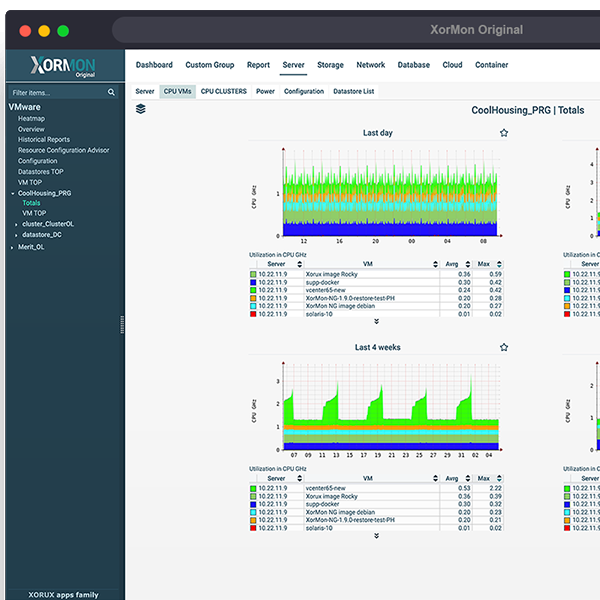The image size is (600, 600).
Task: Collapse the CoolHousing_PRG tree node
Action: point(13,193)
